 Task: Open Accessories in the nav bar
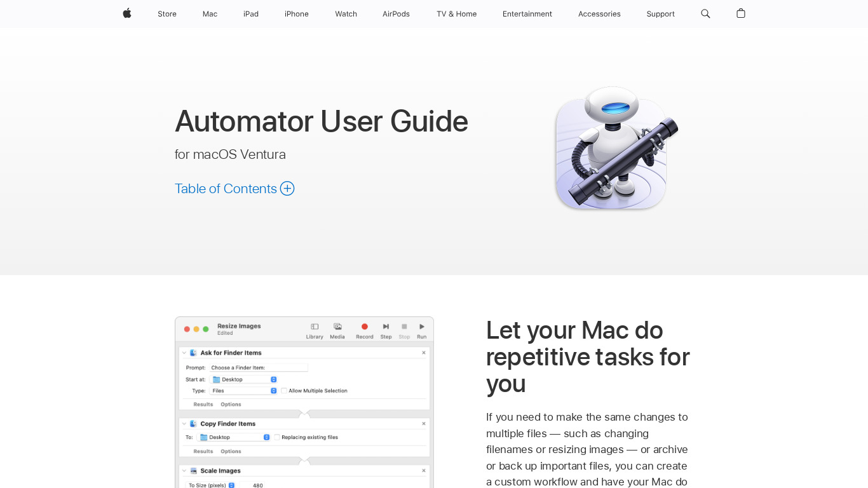click(x=599, y=14)
